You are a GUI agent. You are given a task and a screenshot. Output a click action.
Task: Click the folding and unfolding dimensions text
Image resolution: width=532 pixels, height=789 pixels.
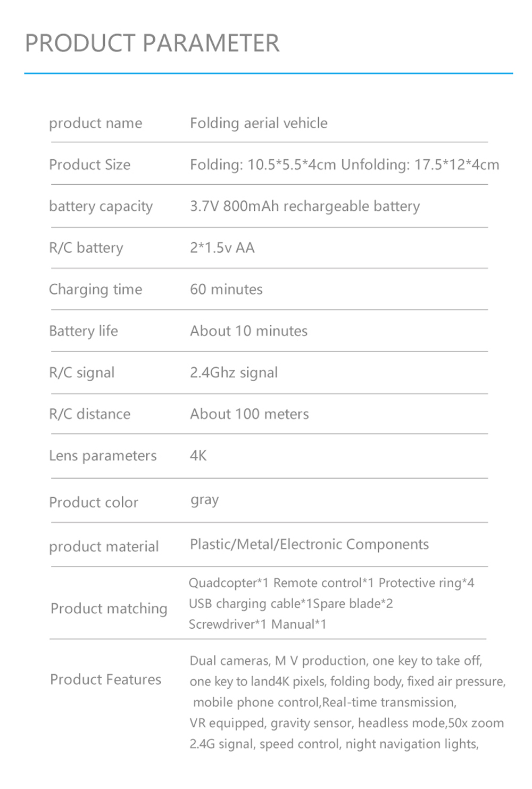344,165
